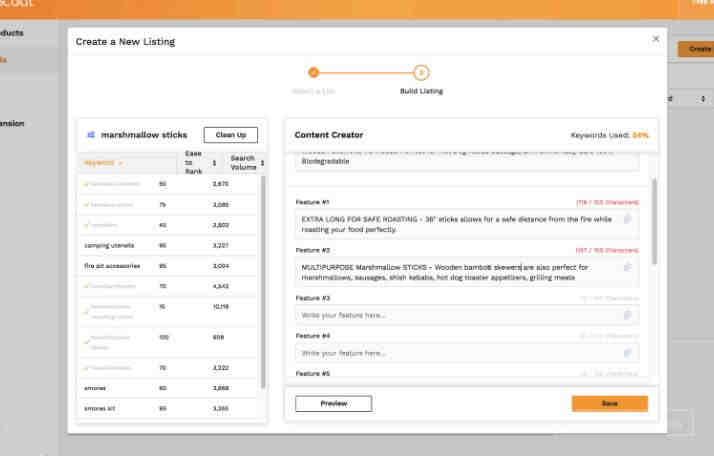714x456 pixels.
Task: Select the "smores kit" keyword row
Action: click(x=167, y=409)
